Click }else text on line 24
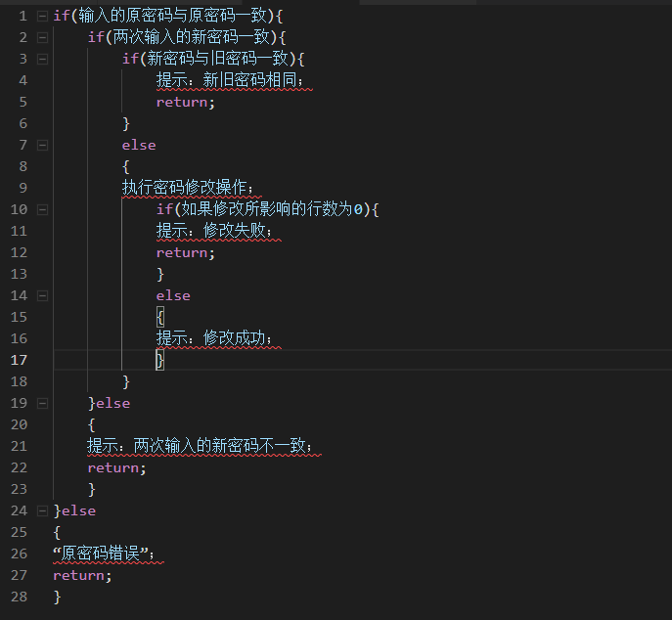 (74, 510)
